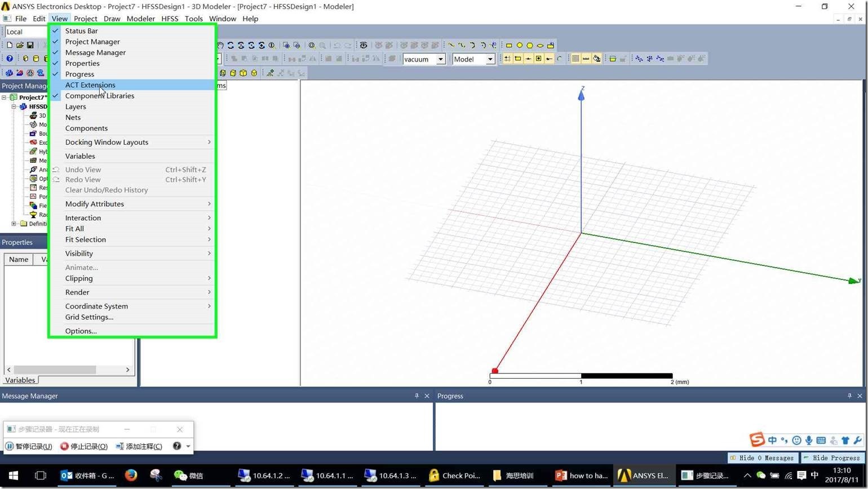The height and width of the screenshot is (489, 868).
Task: Expand the Interaction submenu
Action: pyautogui.click(x=132, y=218)
